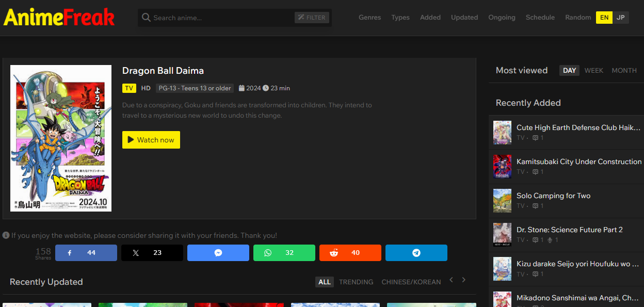
Task: Click the clock icon beside 23 min
Action: pyautogui.click(x=266, y=88)
